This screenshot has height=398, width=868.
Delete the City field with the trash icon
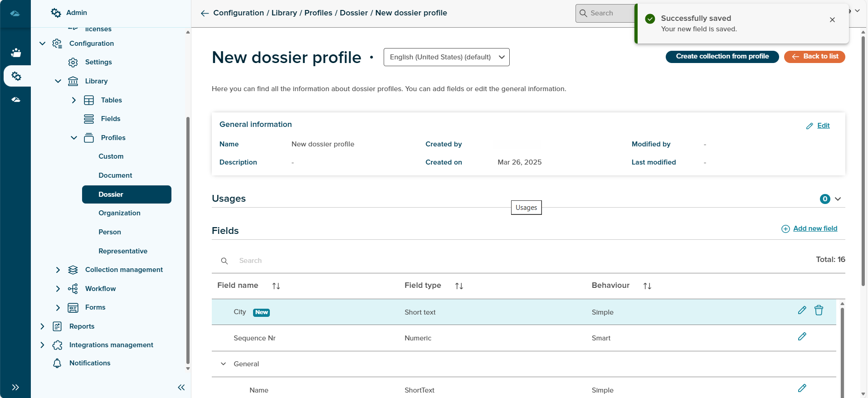[x=819, y=311]
